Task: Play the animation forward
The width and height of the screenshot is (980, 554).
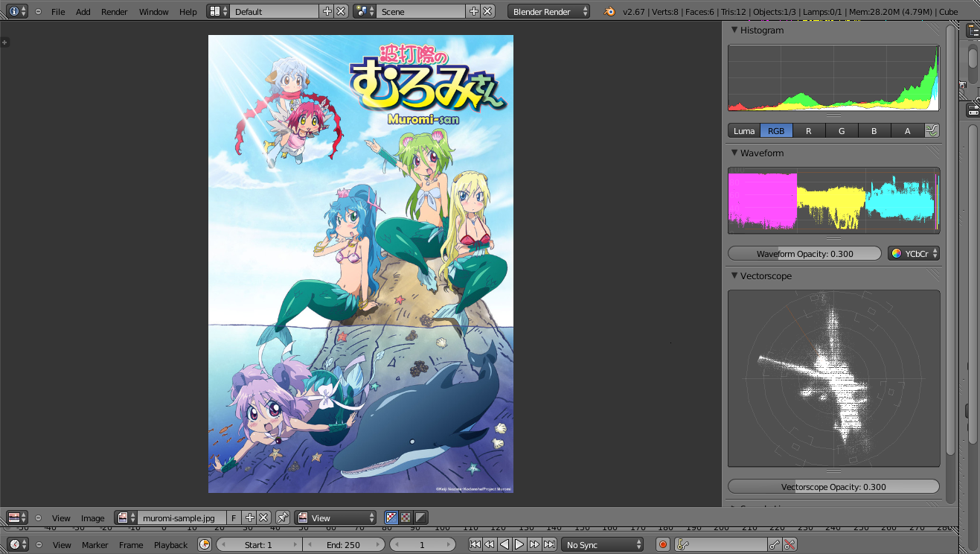Action: coord(519,544)
